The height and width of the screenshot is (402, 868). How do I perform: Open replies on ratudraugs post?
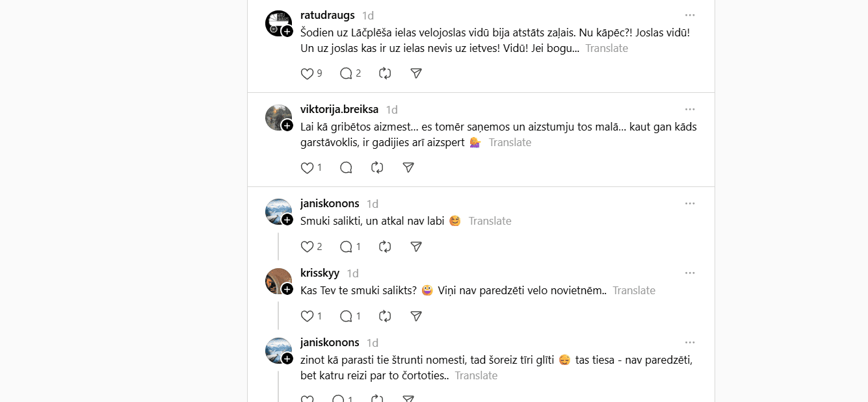click(346, 73)
